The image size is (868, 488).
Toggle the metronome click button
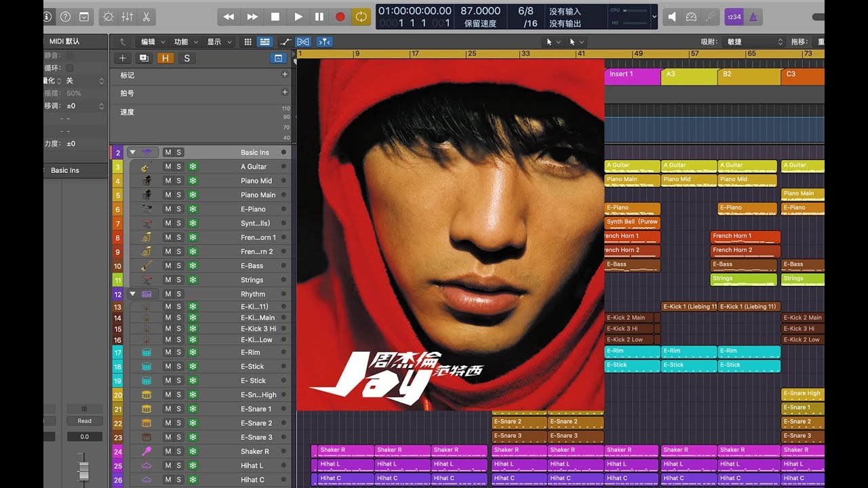click(752, 16)
